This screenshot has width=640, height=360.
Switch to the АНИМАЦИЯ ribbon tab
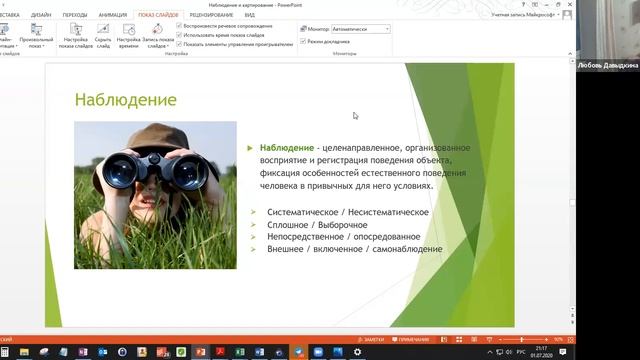click(113, 15)
